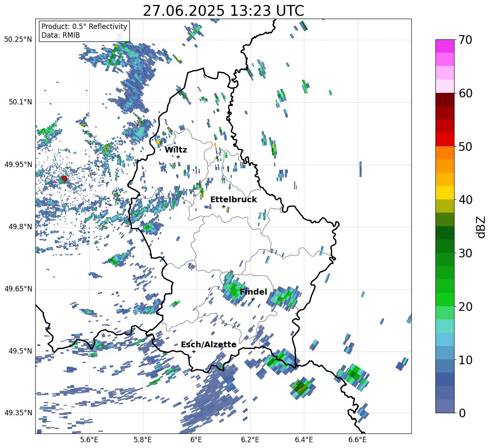Click the 'Data: RMIB' text

[x=61, y=35]
